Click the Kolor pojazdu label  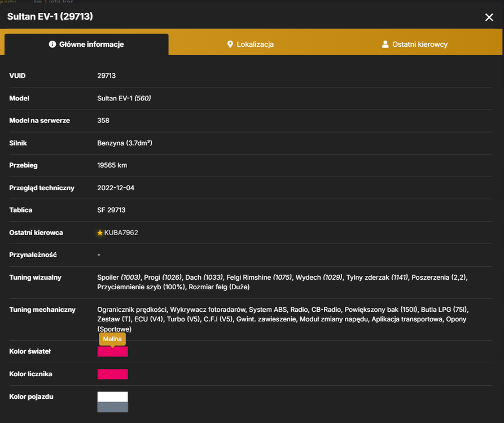tap(31, 396)
